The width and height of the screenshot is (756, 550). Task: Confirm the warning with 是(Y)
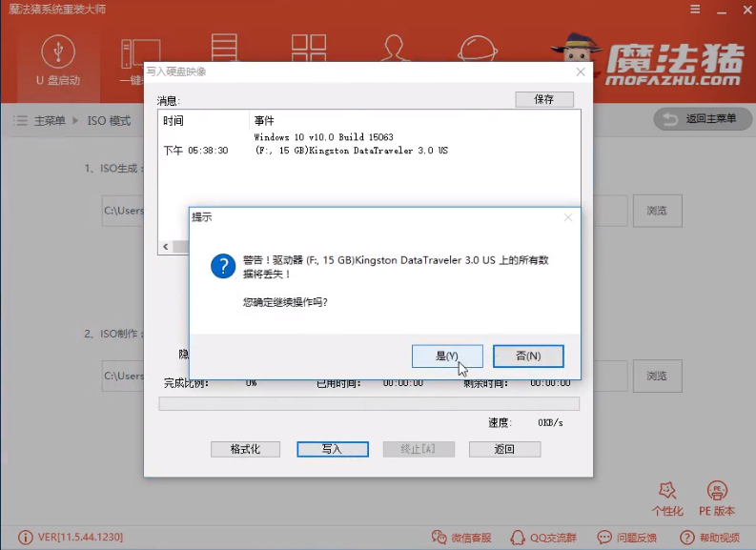tap(447, 356)
